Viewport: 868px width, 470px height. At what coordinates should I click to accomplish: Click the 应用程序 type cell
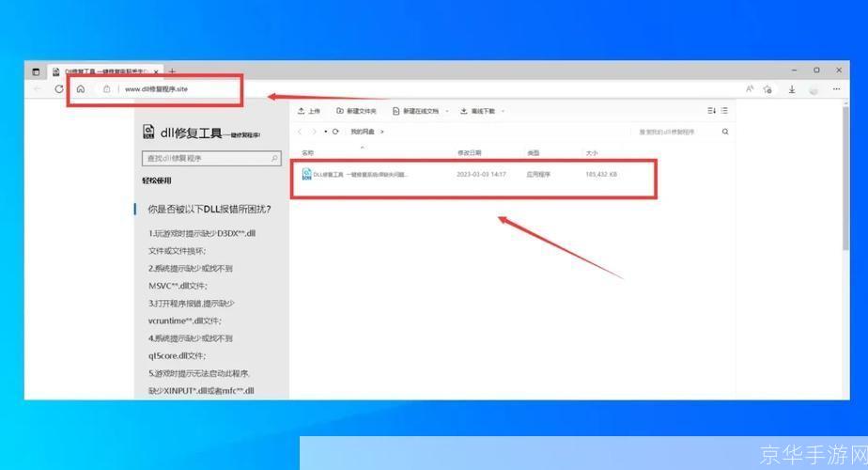538,174
